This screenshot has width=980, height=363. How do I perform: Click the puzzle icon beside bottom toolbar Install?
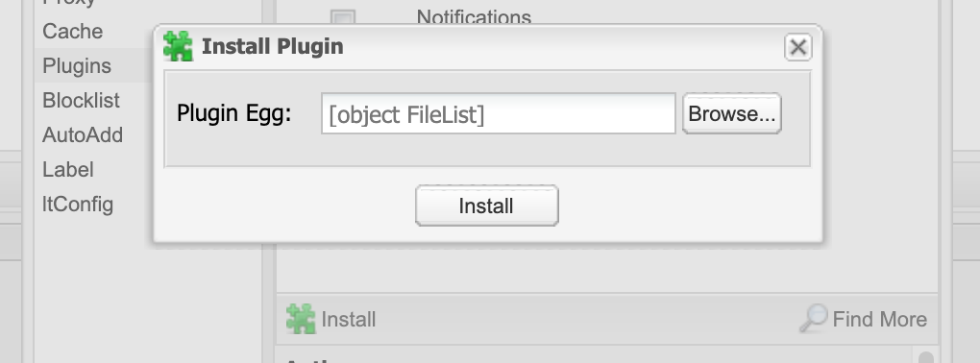(x=301, y=319)
